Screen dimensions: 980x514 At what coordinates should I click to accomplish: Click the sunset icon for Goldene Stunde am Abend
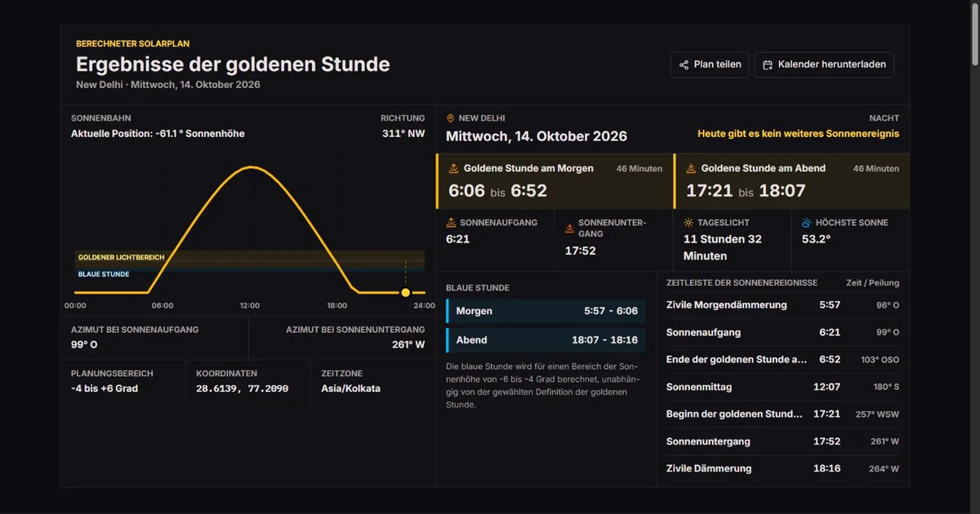(x=691, y=169)
